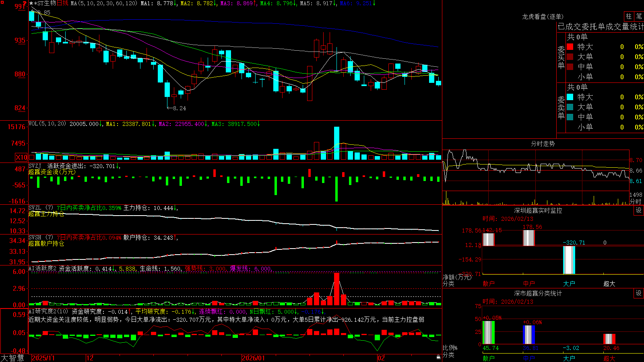Click the 柱 bar-mode button
The image size is (644, 362).
[x=629, y=16]
